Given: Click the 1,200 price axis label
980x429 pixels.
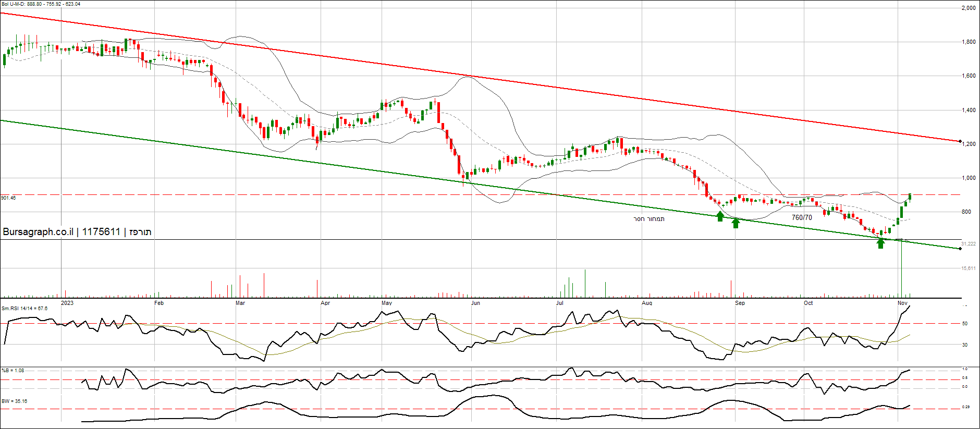Looking at the screenshot, I should 969,144.
